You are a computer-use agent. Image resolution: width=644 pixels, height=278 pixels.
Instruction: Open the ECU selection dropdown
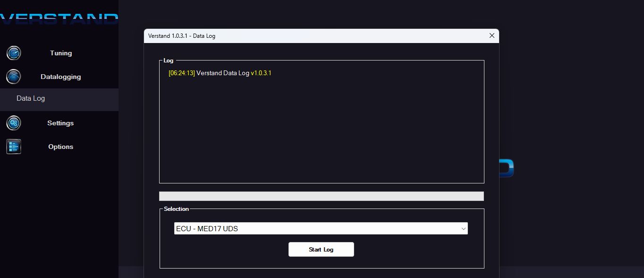click(x=321, y=228)
